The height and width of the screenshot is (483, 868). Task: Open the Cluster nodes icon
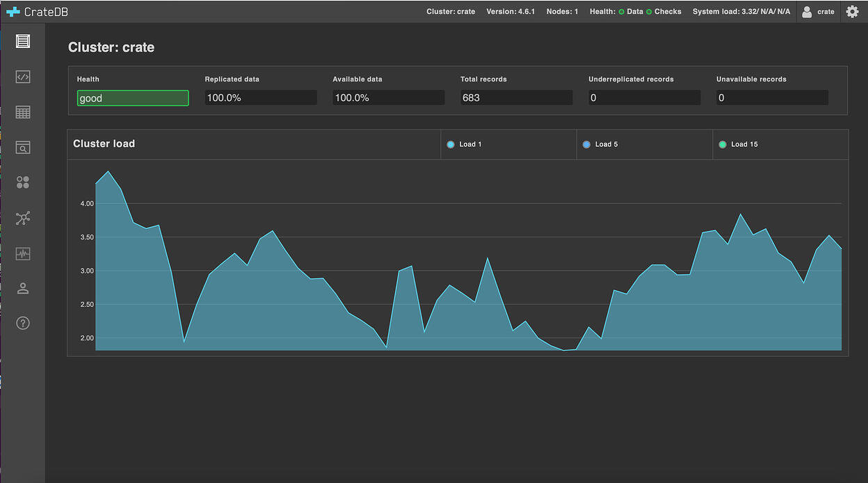23,218
